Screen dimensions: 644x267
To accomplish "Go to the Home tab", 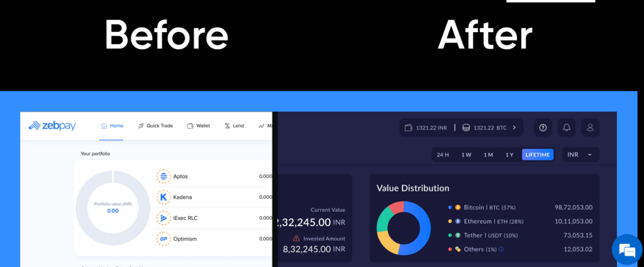I will click(112, 126).
